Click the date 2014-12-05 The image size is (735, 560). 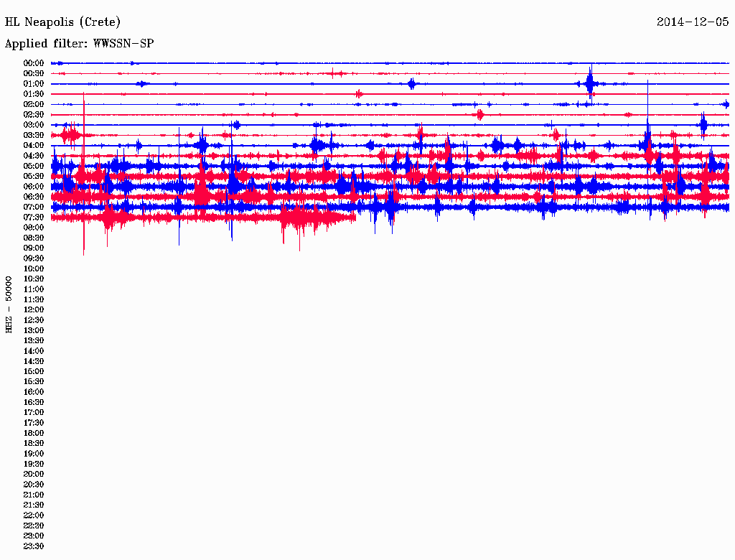[x=693, y=22]
